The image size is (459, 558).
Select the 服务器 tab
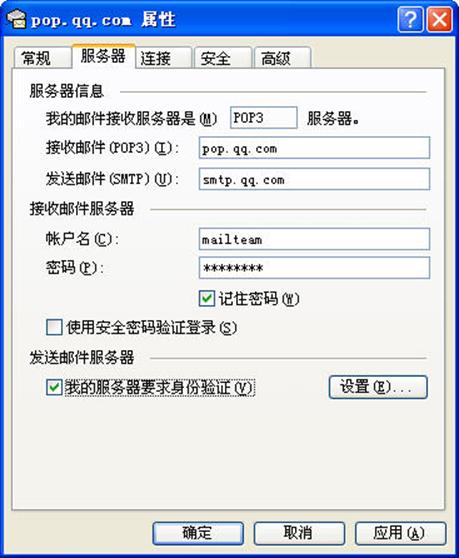(103, 56)
